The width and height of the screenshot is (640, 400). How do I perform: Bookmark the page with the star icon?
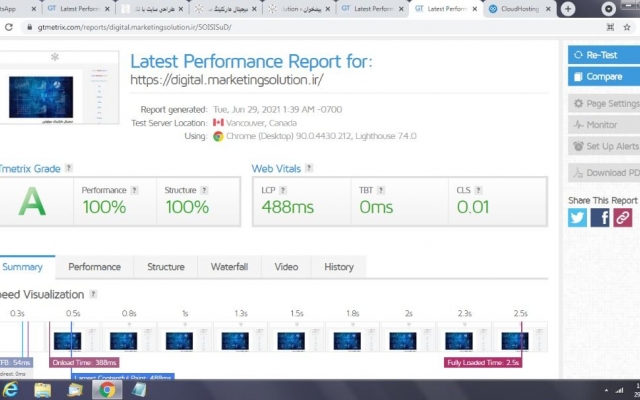click(x=627, y=27)
